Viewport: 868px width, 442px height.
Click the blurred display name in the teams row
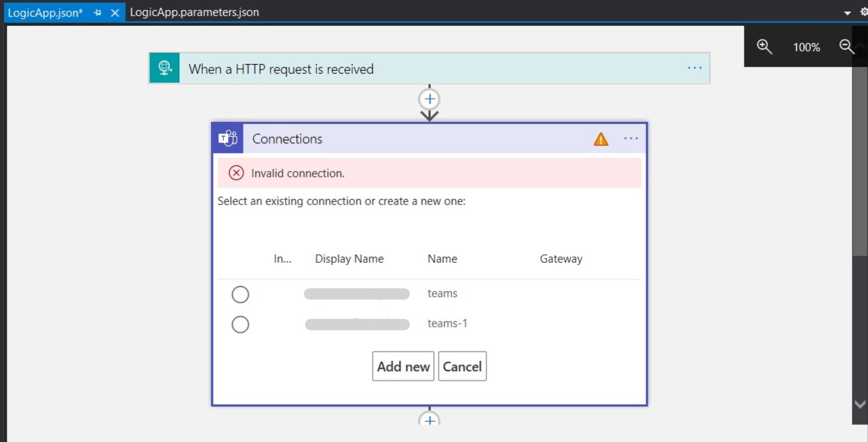[357, 294]
